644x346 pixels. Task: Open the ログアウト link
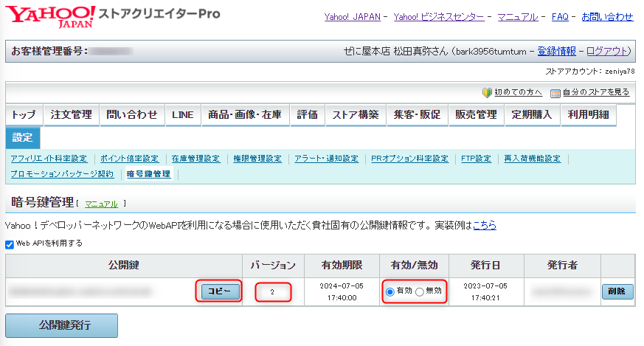pos(607,51)
